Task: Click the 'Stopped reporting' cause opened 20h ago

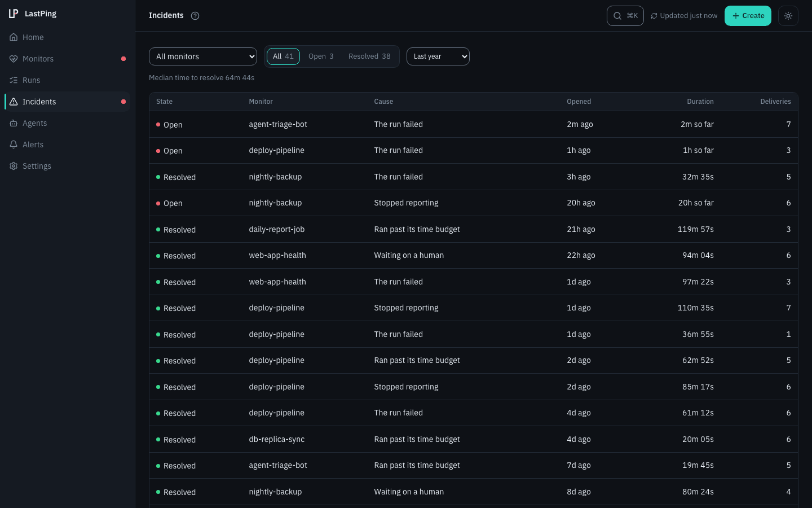Action: coord(406,203)
